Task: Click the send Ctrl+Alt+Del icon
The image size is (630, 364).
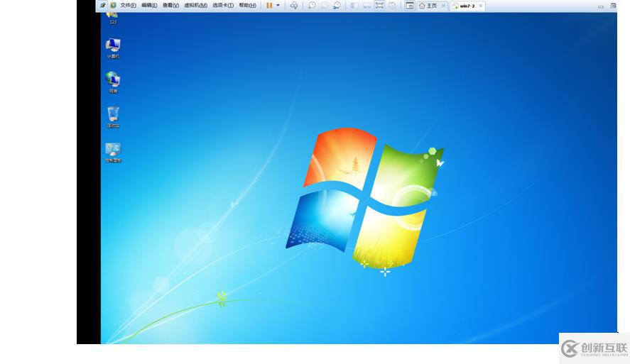Action: point(294,5)
